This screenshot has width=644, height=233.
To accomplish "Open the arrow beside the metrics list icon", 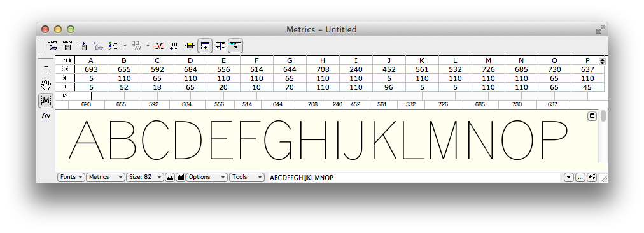I will pyautogui.click(x=125, y=46).
